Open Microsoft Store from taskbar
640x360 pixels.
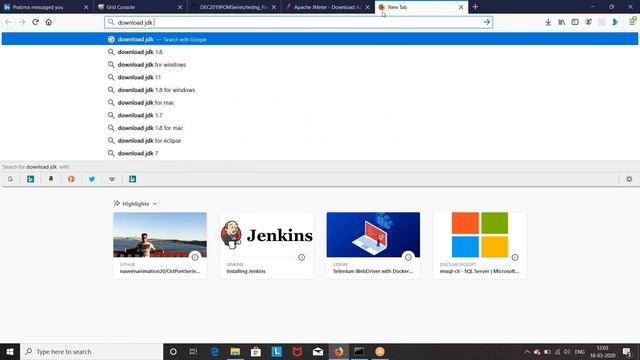pyautogui.click(x=256, y=351)
